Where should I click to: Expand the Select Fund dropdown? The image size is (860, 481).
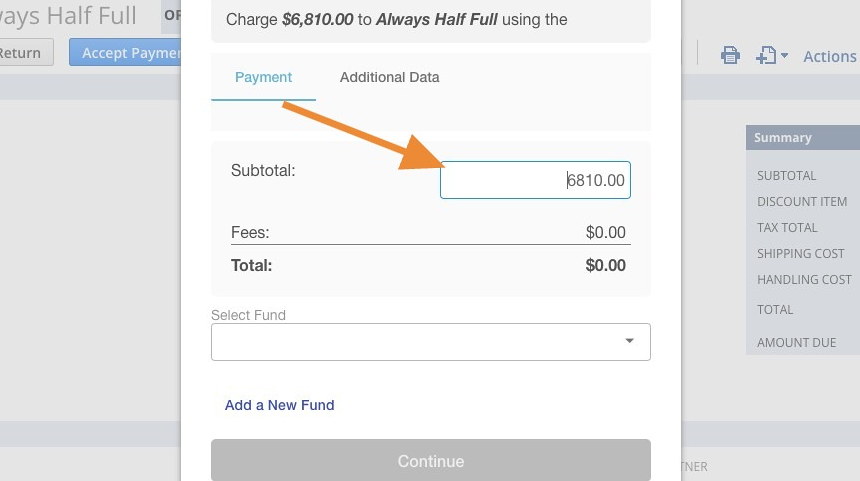tap(431, 342)
